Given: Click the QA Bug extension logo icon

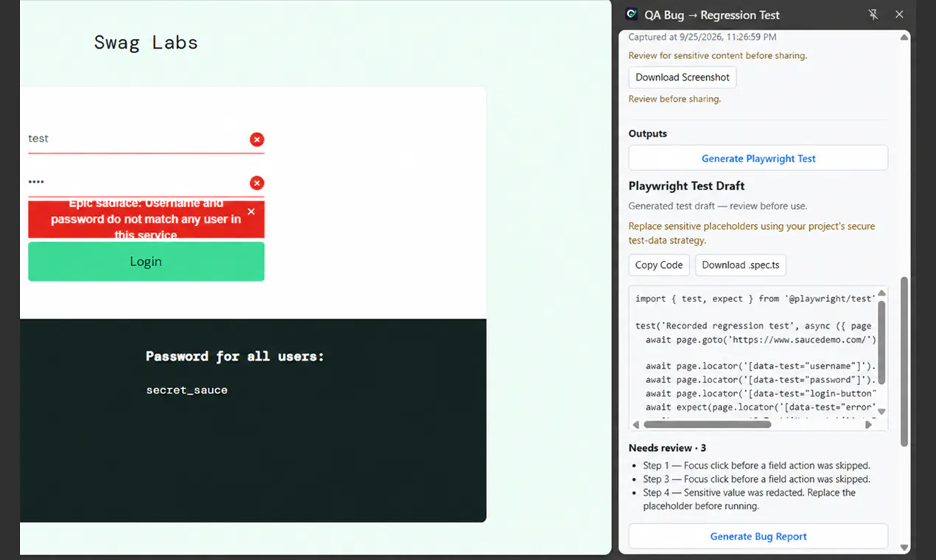Looking at the screenshot, I should pos(631,14).
